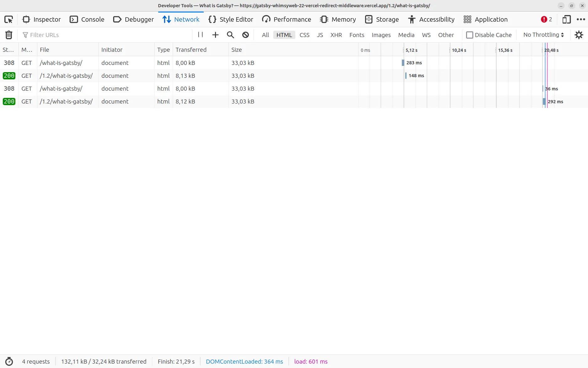Open the request blocking panel

[245, 35]
